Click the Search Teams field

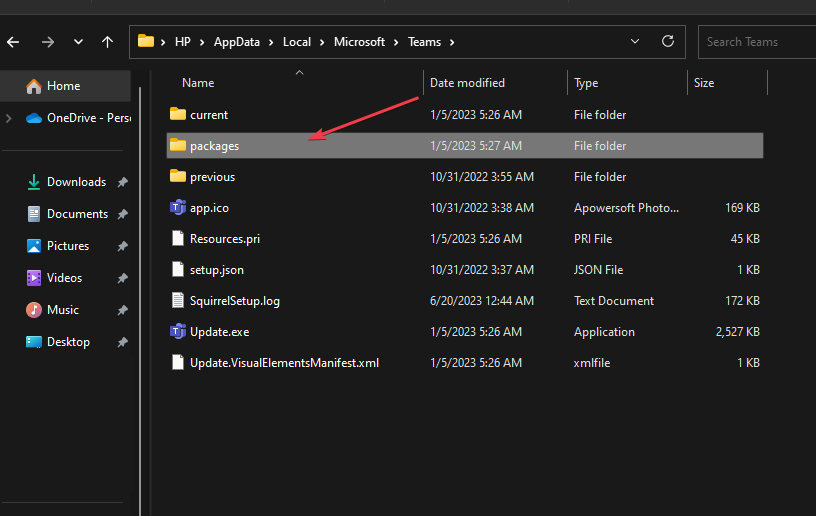(x=757, y=42)
